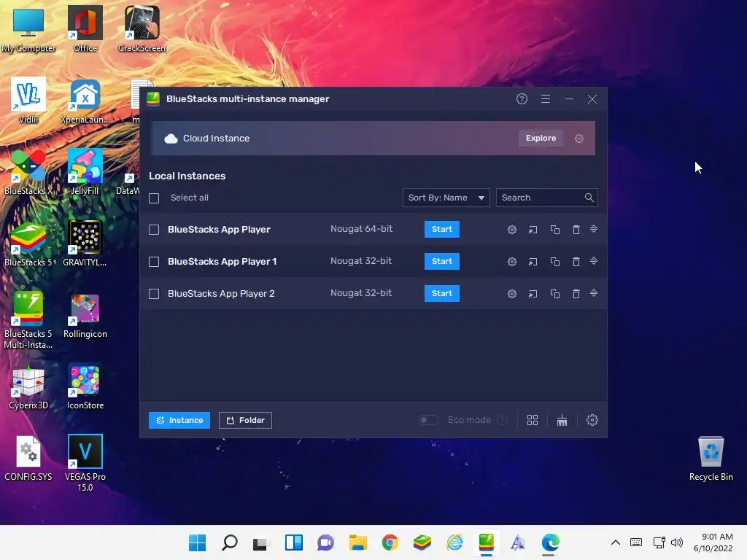Image resolution: width=747 pixels, height=560 pixels.
Task: Select the JellyFill desktop icon
Action: pos(85,172)
